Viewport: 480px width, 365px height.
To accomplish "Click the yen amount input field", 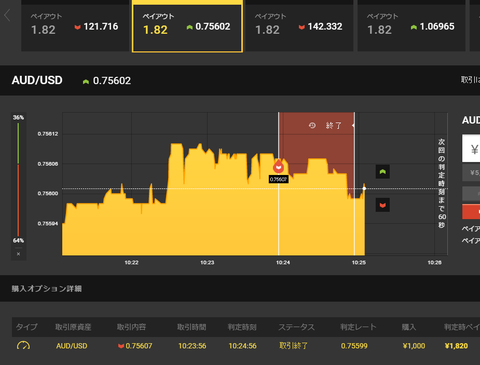I will pyautogui.click(x=471, y=149).
